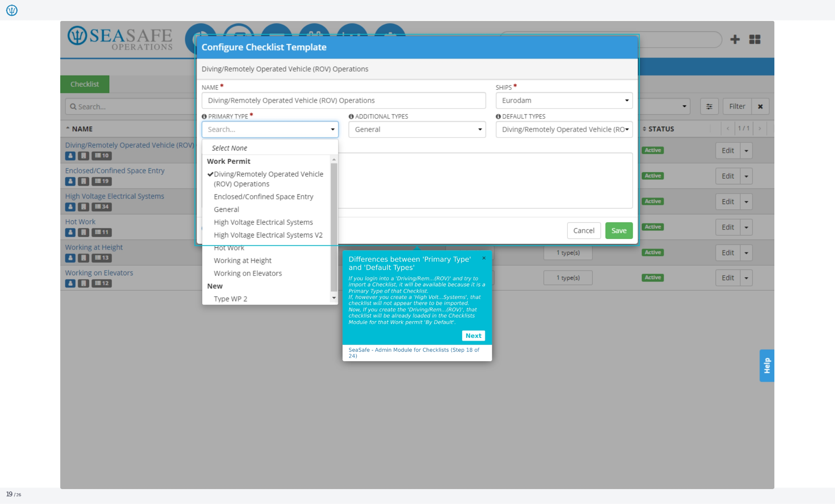The image size is (835, 504).
Task: Click the list count 13 badge
Action: click(x=101, y=258)
